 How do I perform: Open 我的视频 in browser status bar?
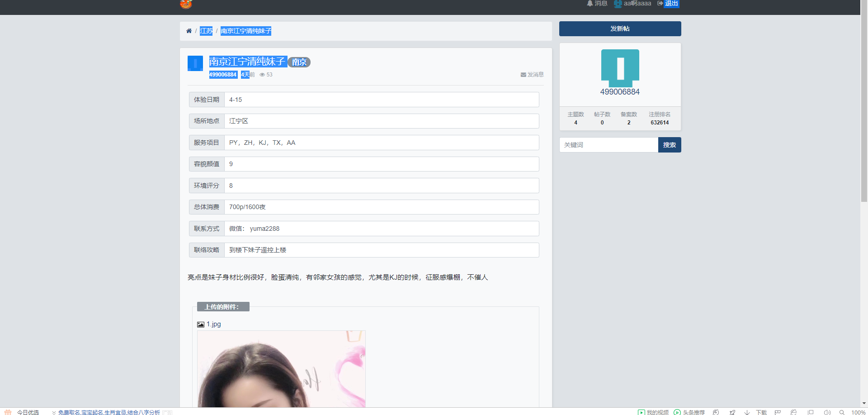pos(653,412)
